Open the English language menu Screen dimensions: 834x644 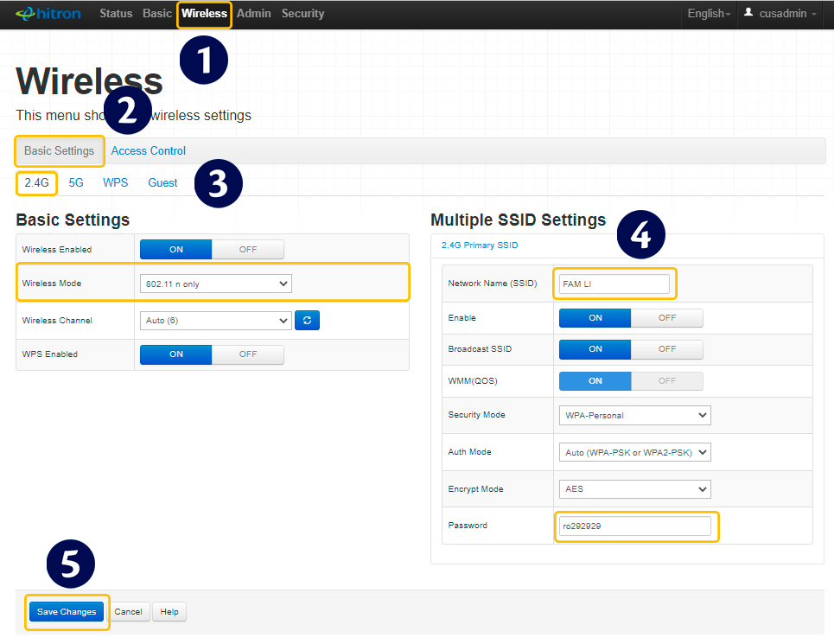point(709,13)
